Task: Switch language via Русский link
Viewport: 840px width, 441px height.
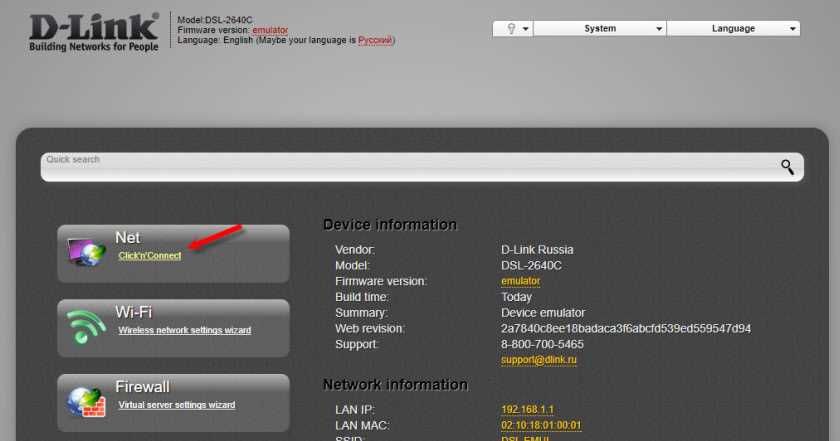Action: (x=375, y=40)
